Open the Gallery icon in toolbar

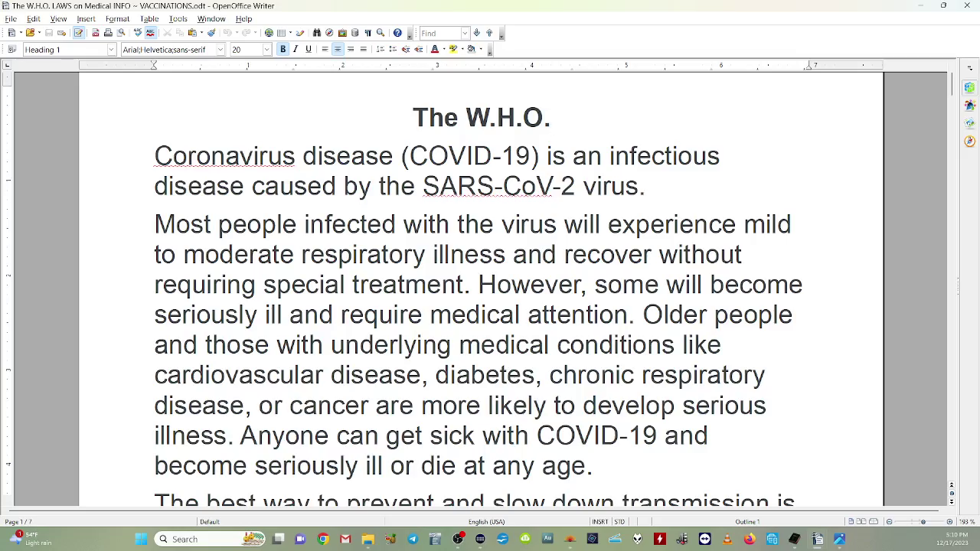pyautogui.click(x=342, y=33)
